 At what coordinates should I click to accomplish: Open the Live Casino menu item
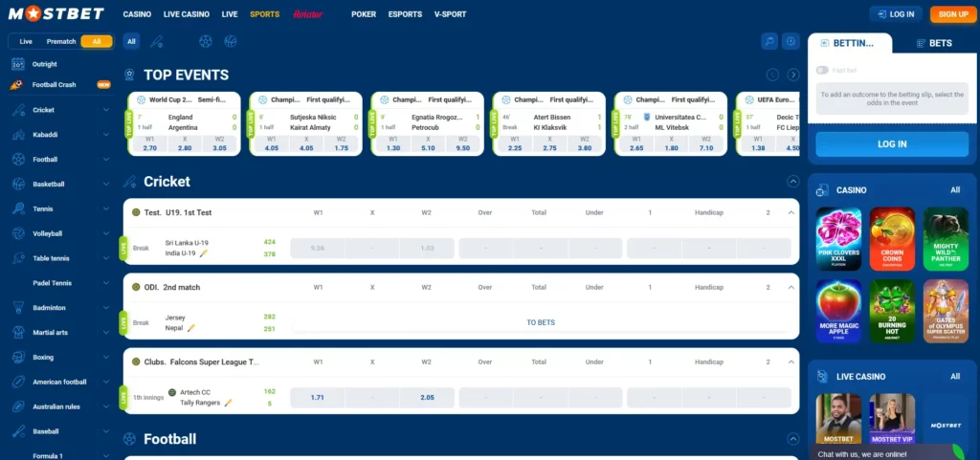coord(187,14)
